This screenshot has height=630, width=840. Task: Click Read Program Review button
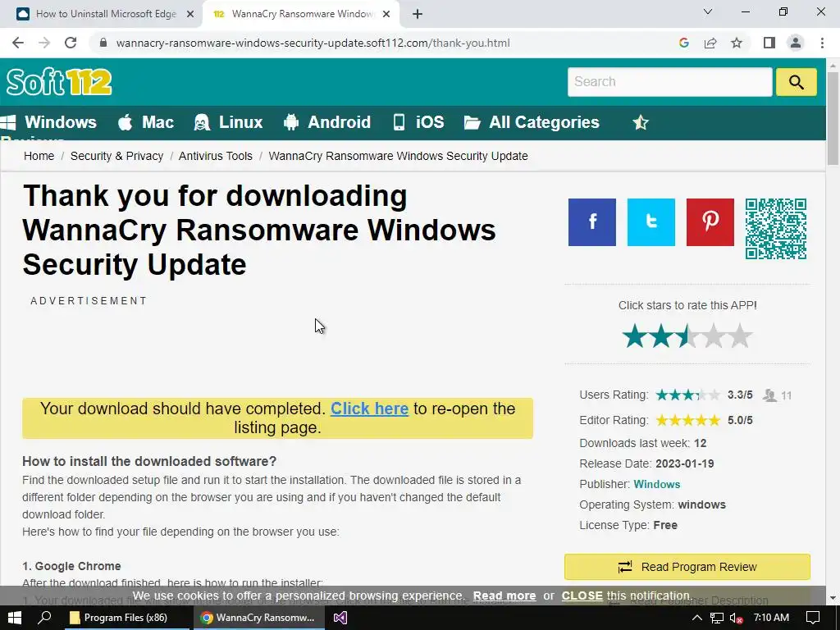(687, 567)
